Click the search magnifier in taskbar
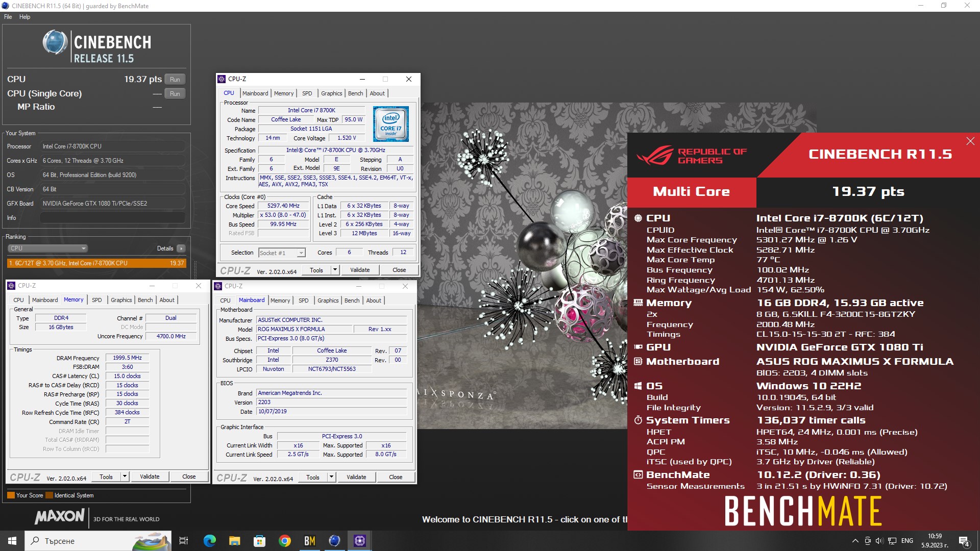 (35, 541)
